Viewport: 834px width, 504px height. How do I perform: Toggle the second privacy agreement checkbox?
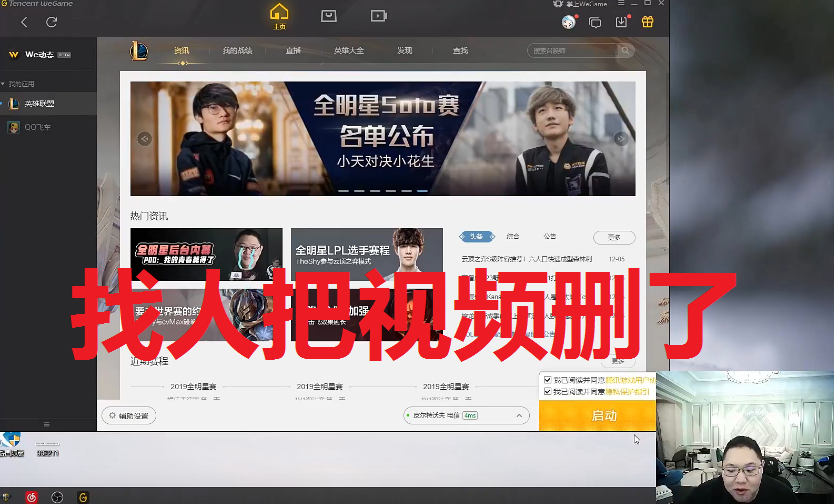[x=546, y=392]
